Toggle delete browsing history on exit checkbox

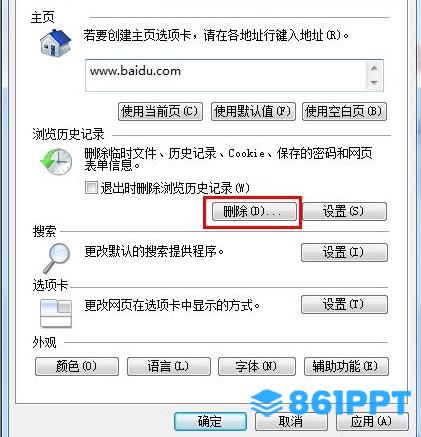pos(91,188)
